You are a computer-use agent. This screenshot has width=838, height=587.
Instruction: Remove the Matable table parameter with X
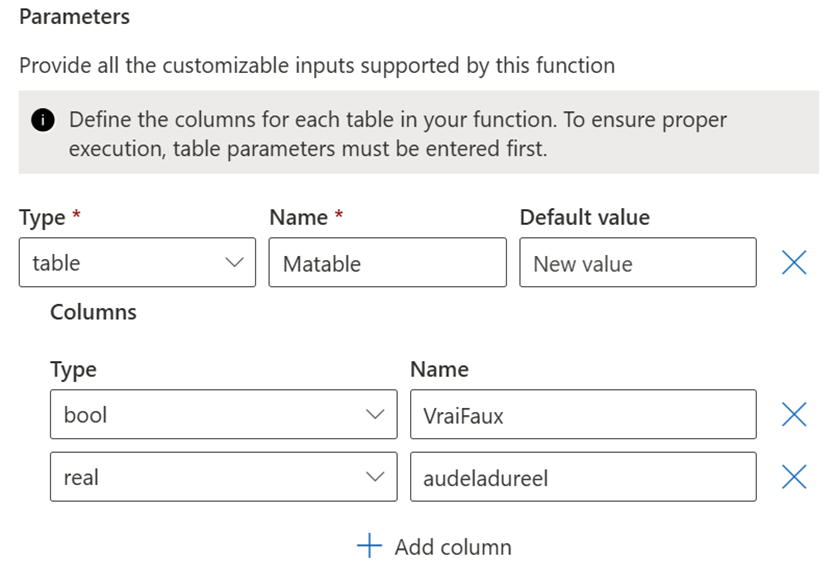click(x=793, y=263)
